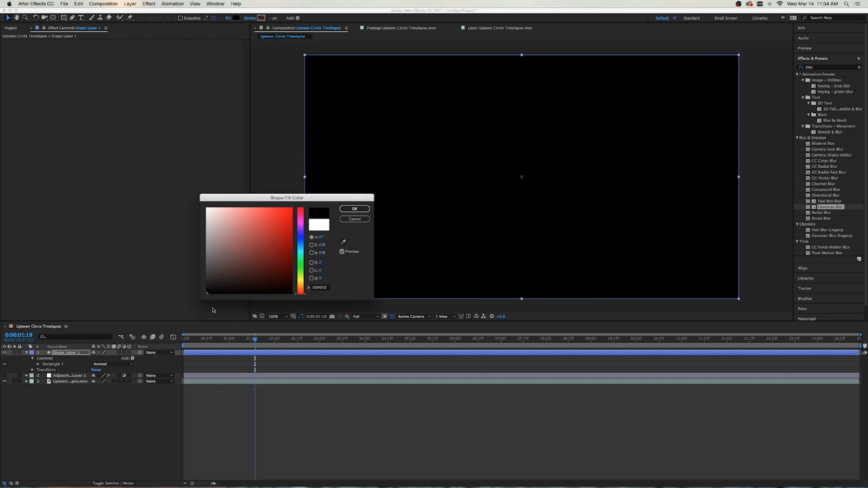Select the Clone Stamp tool

[100, 18]
